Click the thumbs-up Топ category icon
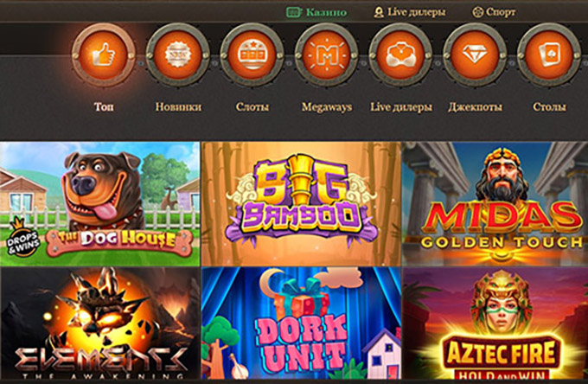This screenshot has height=384, width=588. [x=104, y=54]
